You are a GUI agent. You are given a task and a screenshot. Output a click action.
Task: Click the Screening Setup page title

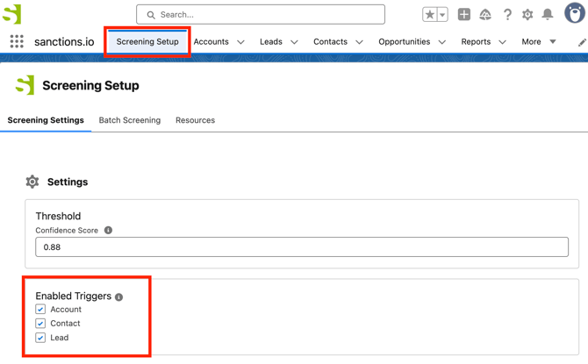(x=90, y=85)
